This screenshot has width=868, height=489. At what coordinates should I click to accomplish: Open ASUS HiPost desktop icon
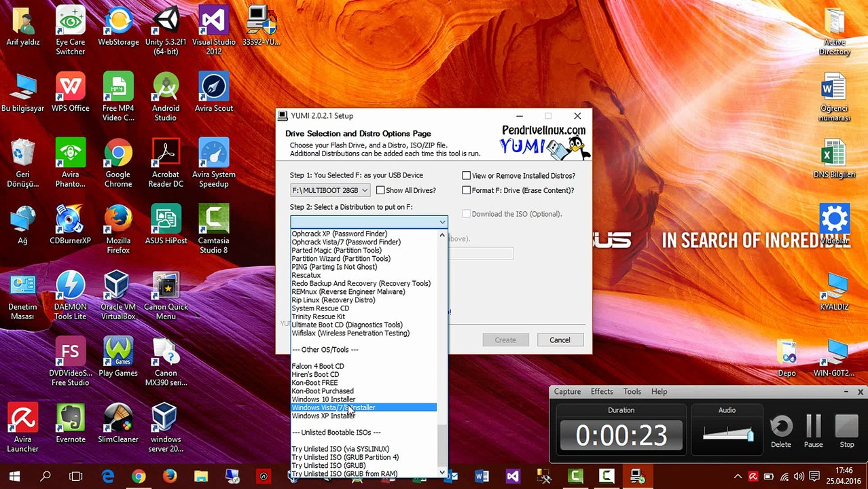click(x=166, y=224)
